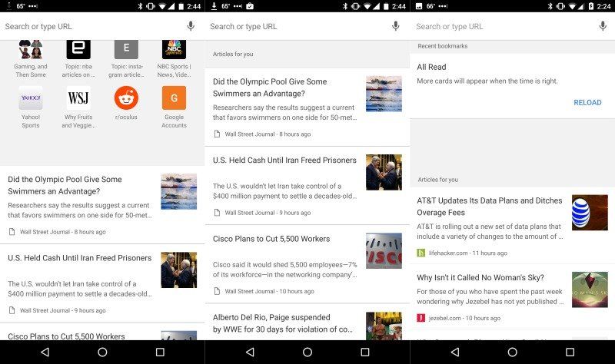The height and width of the screenshot is (364, 615).
Task: Tap the home circle button on the rightmost screen
Action: (513, 352)
